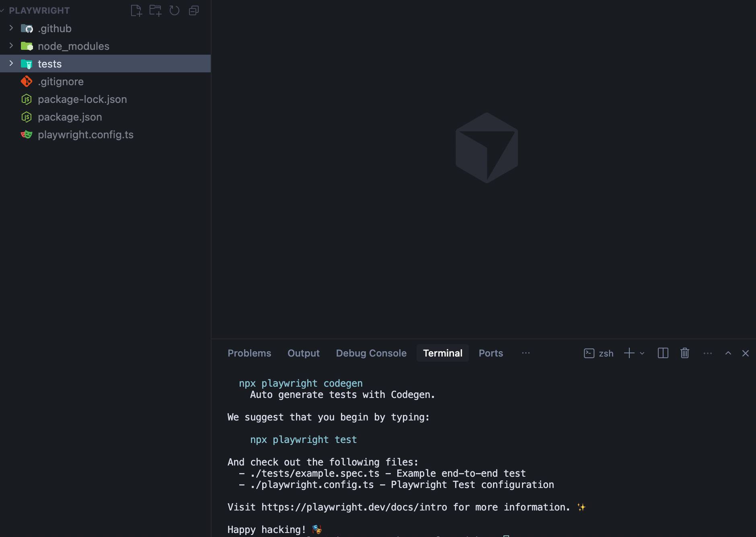Split the terminal panel
756x537 pixels.
663,353
